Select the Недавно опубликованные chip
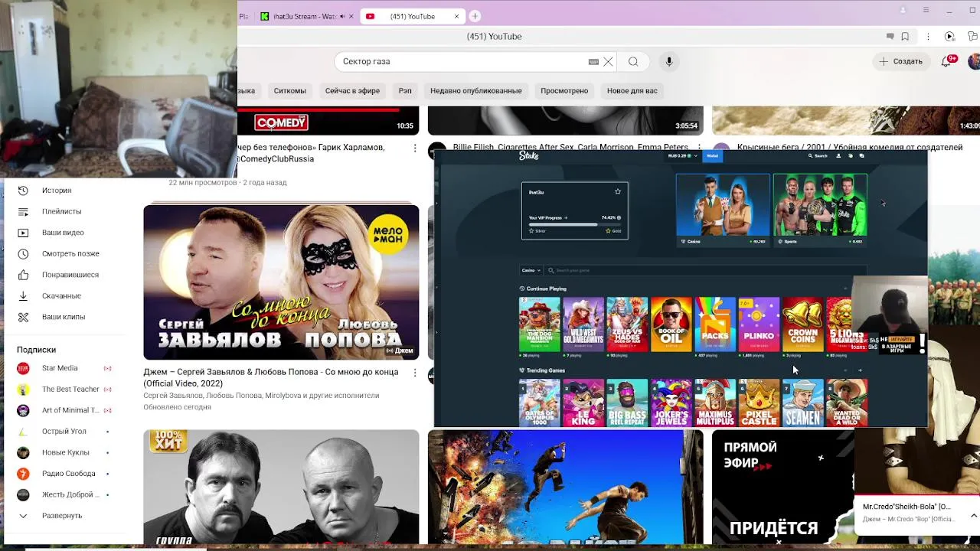 (475, 91)
